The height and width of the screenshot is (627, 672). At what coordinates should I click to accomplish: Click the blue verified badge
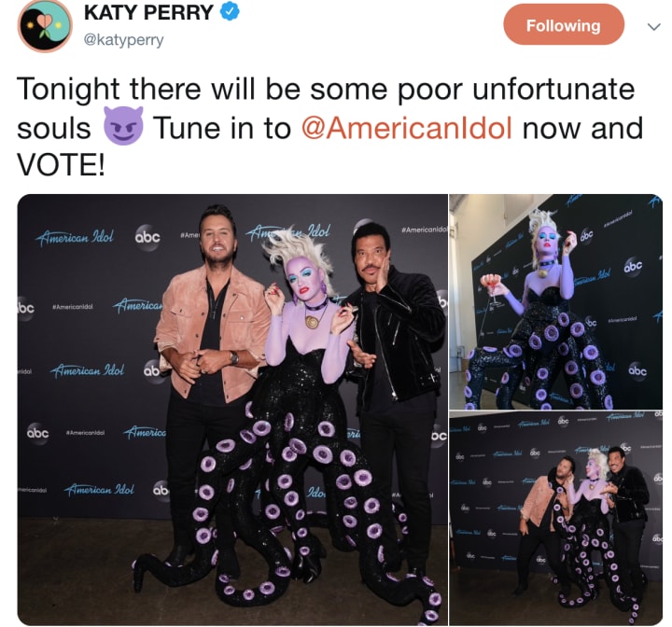[231, 12]
